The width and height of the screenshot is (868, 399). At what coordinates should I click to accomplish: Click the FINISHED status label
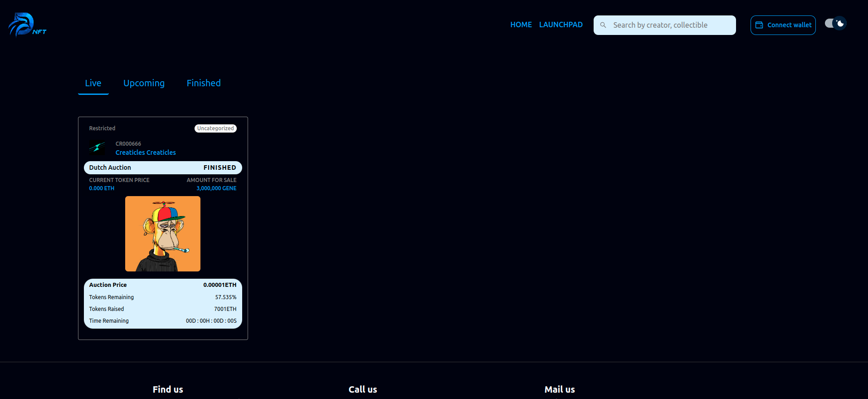tap(220, 167)
